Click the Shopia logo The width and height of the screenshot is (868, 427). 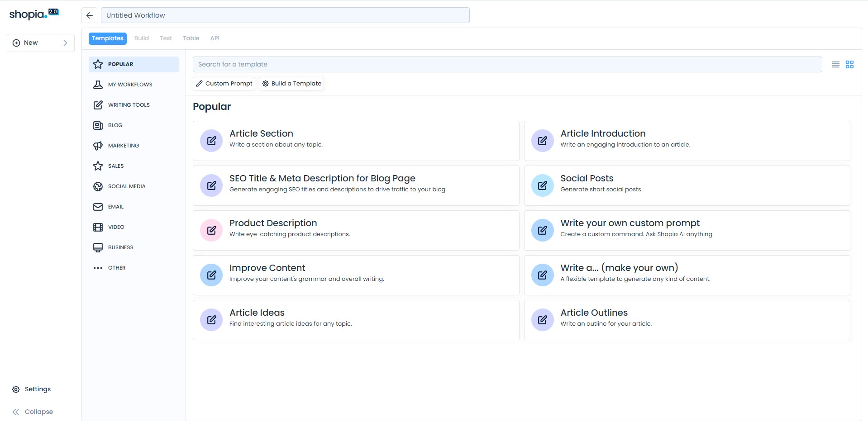click(x=34, y=14)
